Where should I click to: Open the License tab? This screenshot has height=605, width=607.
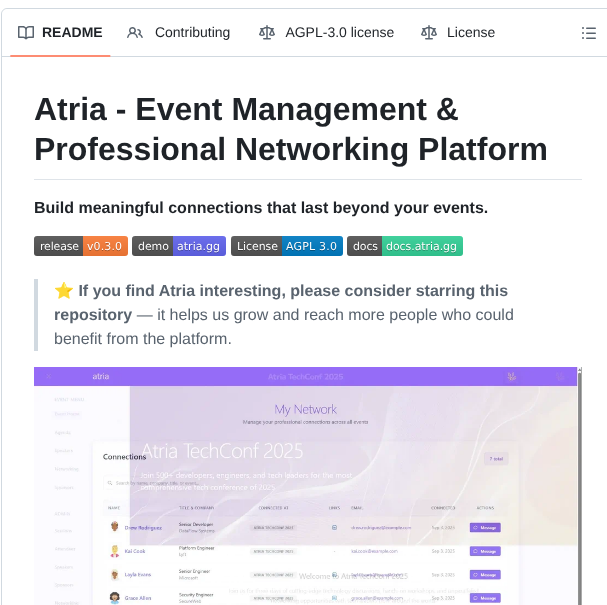pyautogui.click(x=470, y=33)
